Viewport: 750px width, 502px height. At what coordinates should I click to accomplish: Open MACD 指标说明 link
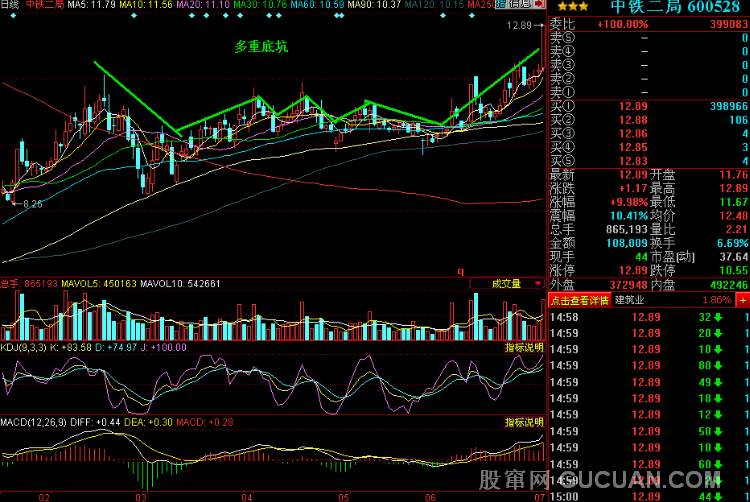coord(524,422)
